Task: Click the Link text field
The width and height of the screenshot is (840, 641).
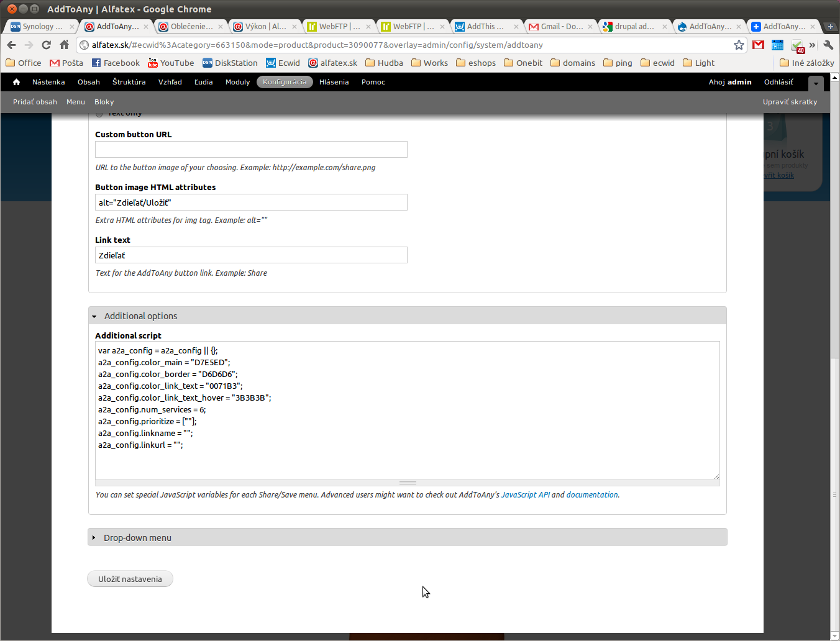Action: click(251, 255)
